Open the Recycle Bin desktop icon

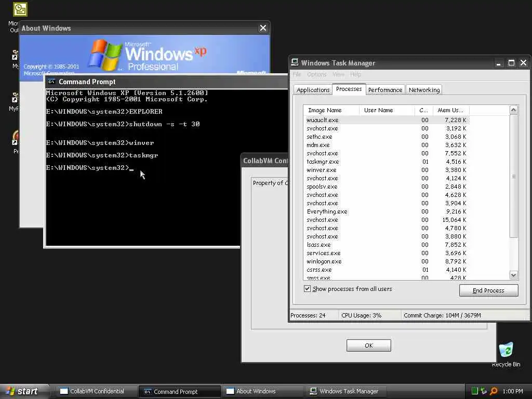coord(506,350)
